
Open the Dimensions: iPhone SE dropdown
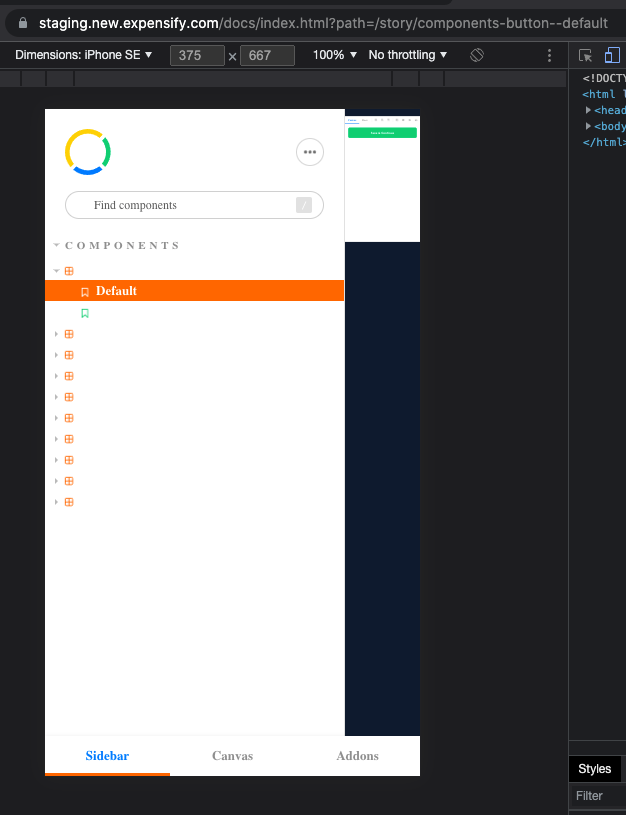tap(83, 55)
